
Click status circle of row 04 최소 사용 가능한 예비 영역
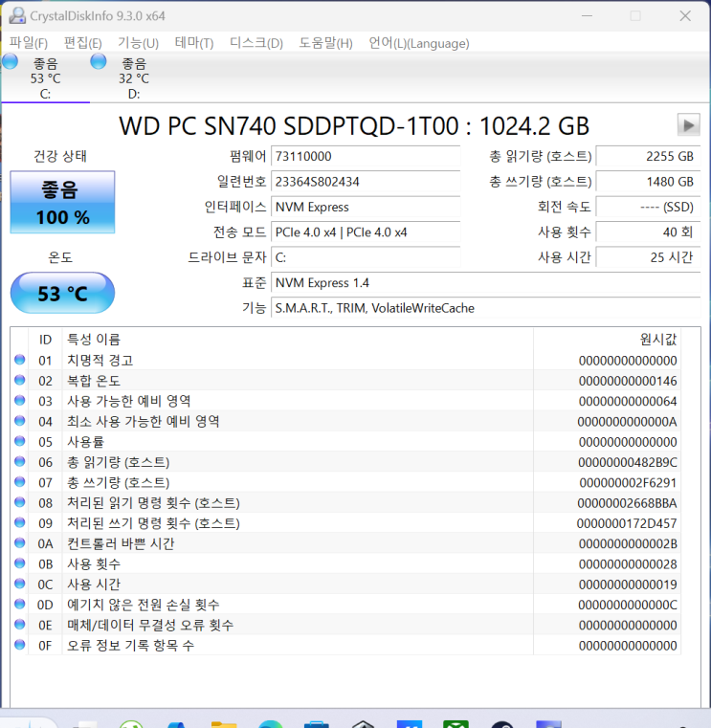click(x=19, y=421)
